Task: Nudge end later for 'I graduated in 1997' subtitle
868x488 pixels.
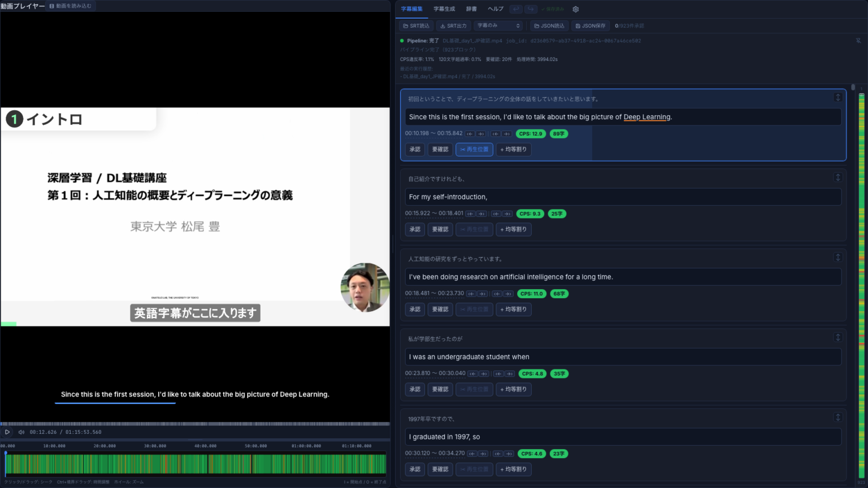Action: 509,454
